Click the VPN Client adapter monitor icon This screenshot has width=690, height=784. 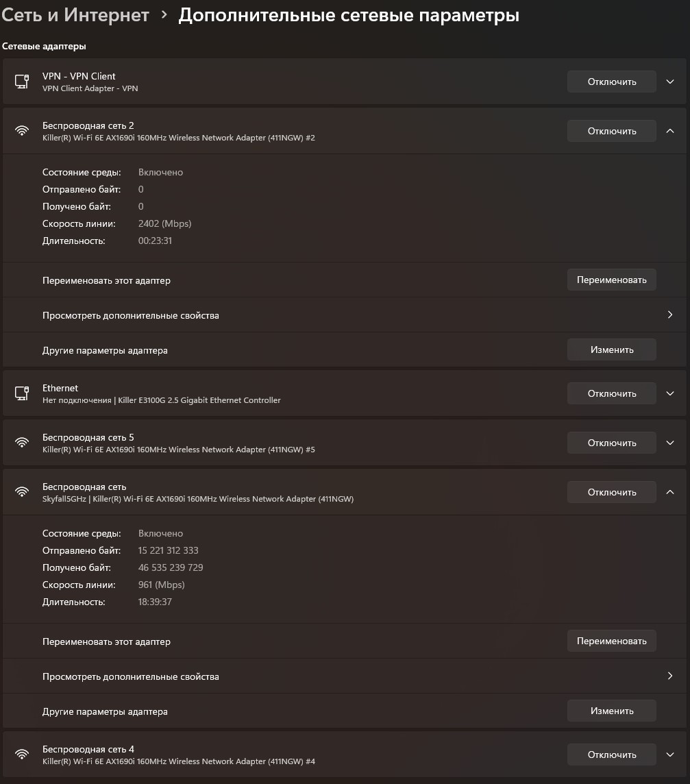(x=22, y=82)
